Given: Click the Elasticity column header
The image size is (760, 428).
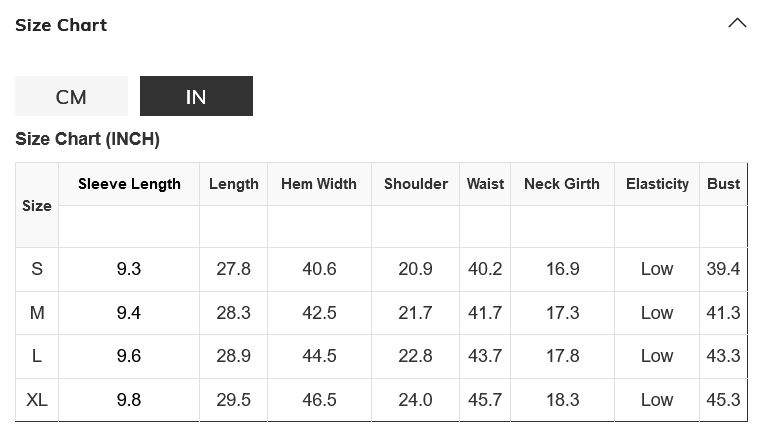Looking at the screenshot, I should pos(657,184).
